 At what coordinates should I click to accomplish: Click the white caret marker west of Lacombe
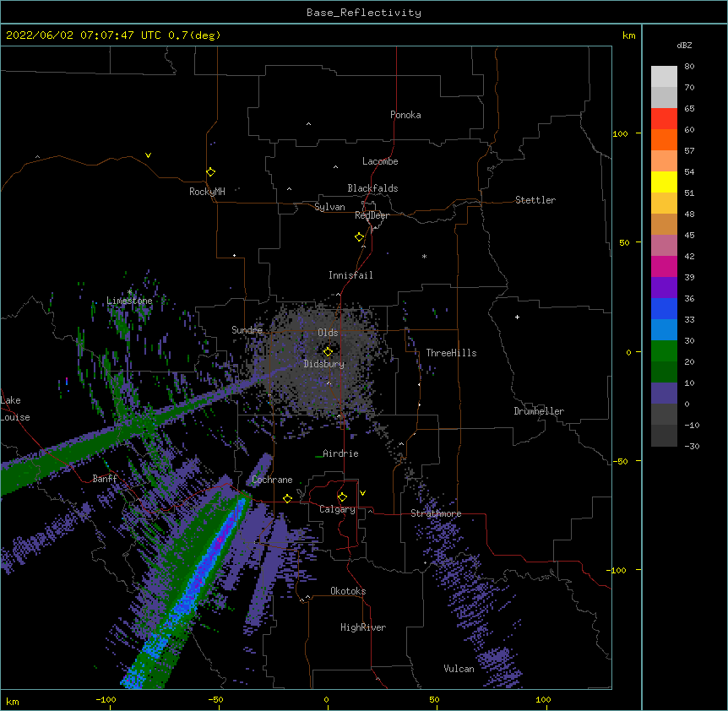[x=335, y=167]
